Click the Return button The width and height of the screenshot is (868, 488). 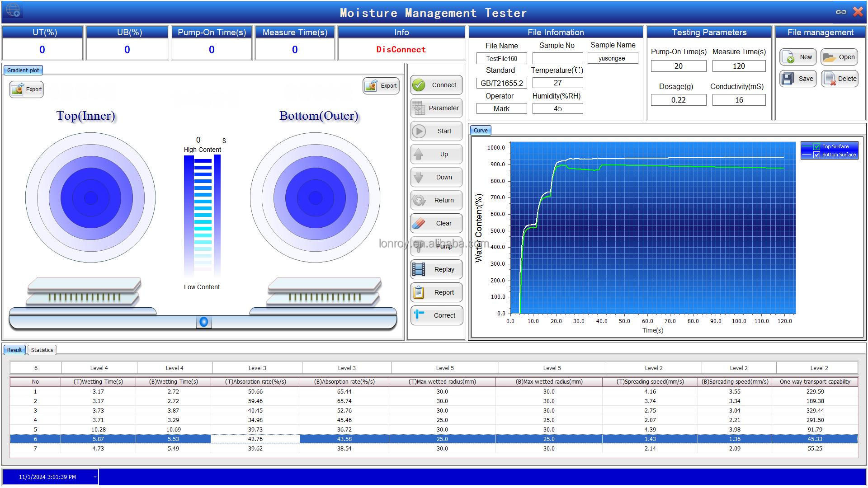pyautogui.click(x=436, y=200)
